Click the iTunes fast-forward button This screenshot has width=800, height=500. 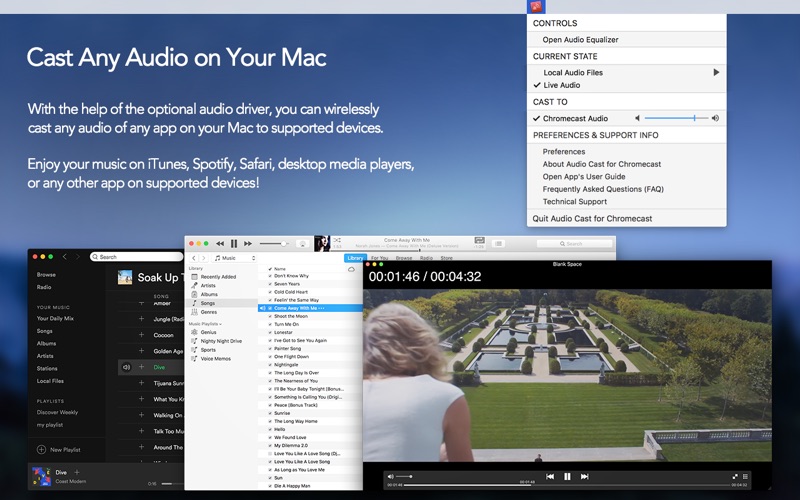point(248,244)
